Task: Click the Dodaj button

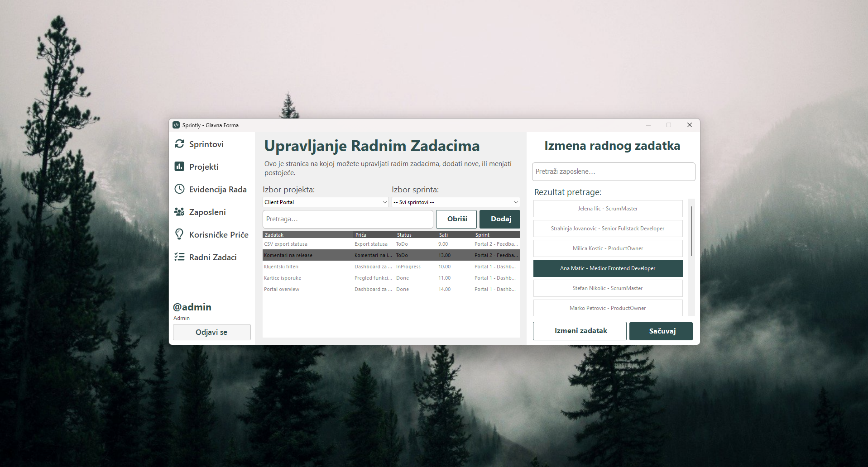Action: 500,219
